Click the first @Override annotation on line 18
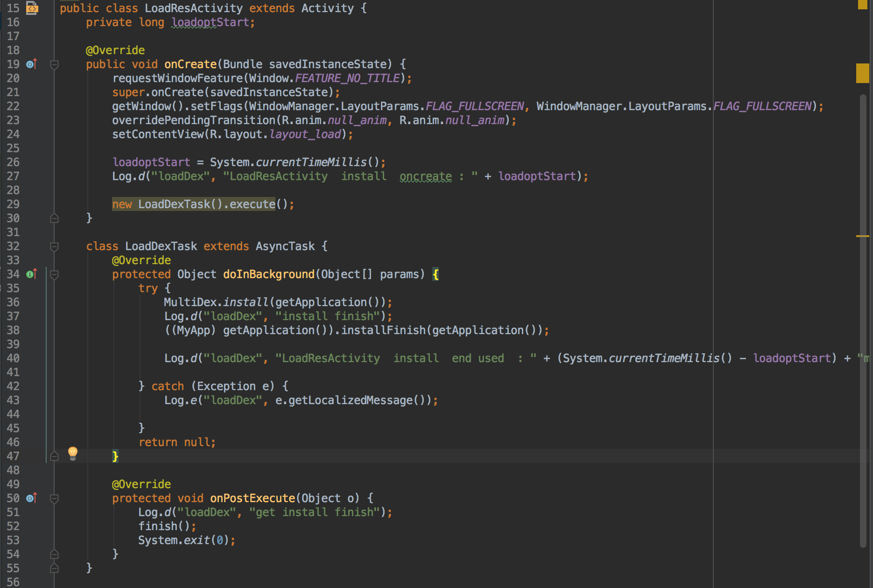The height and width of the screenshot is (588, 873). [x=115, y=50]
